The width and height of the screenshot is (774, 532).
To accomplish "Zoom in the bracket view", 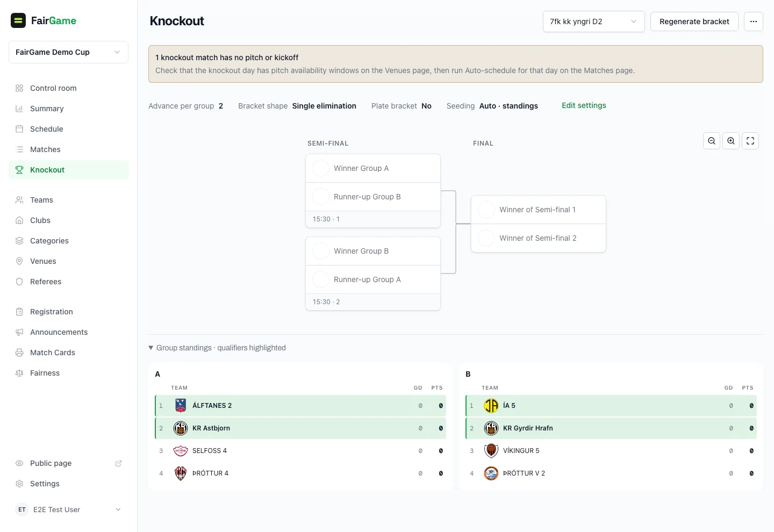I will point(731,141).
